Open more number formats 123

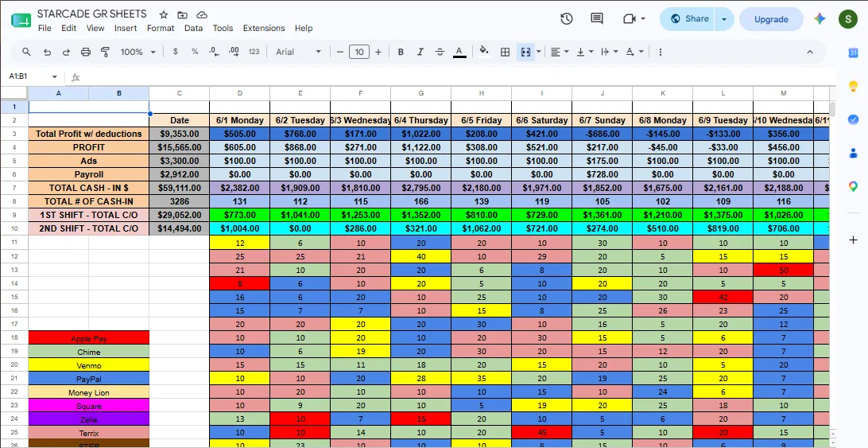pos(254,52)
